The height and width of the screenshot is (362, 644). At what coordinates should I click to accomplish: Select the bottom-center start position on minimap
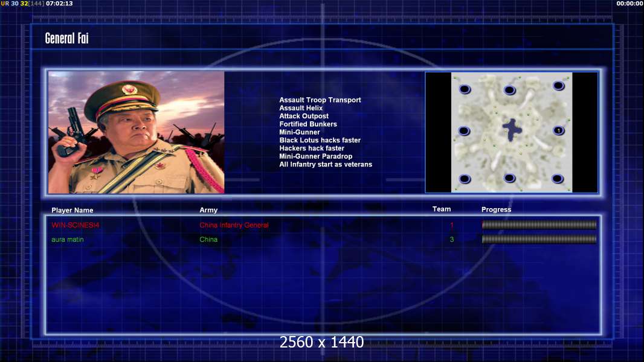509,178
